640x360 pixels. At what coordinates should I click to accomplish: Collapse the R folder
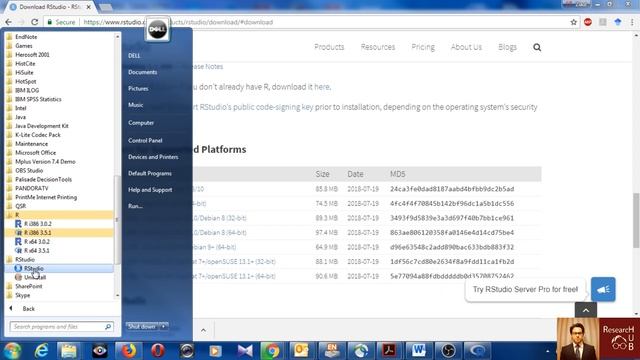tap(59, 215)
